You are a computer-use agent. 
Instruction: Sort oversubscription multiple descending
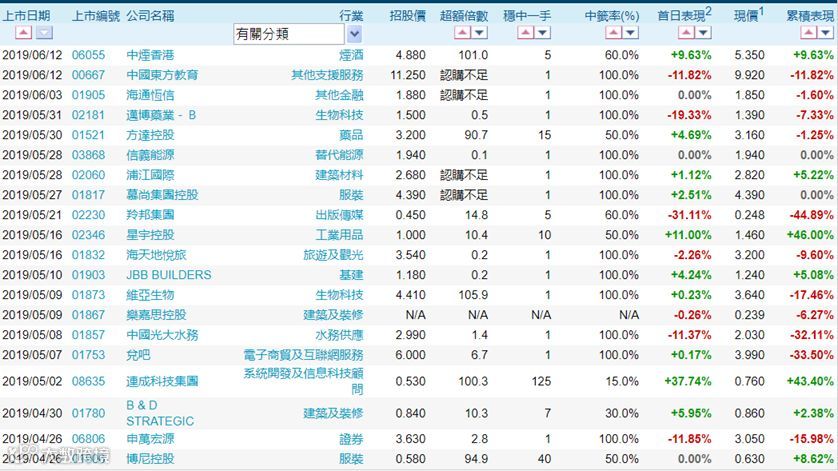point(479,33)
